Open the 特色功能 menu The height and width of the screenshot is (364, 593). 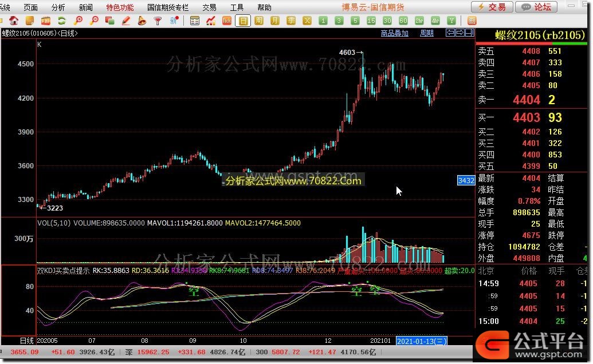pos(120,7)
